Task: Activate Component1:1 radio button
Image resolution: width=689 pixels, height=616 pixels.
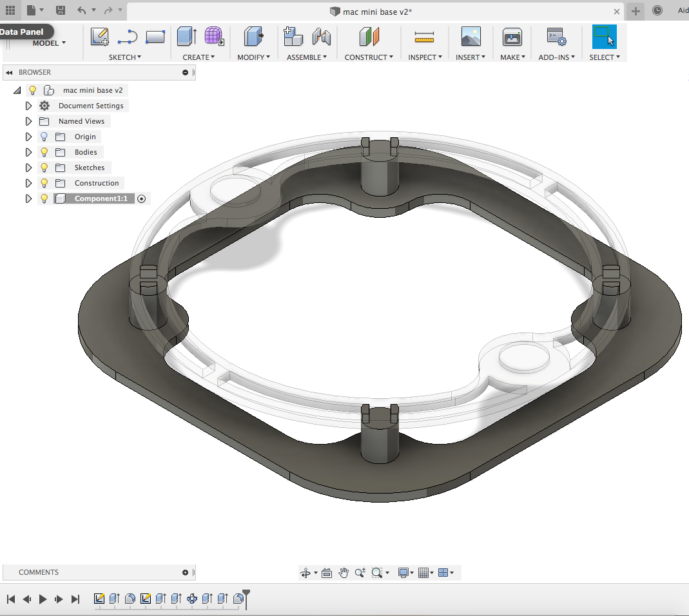Action: coord(142,198)
